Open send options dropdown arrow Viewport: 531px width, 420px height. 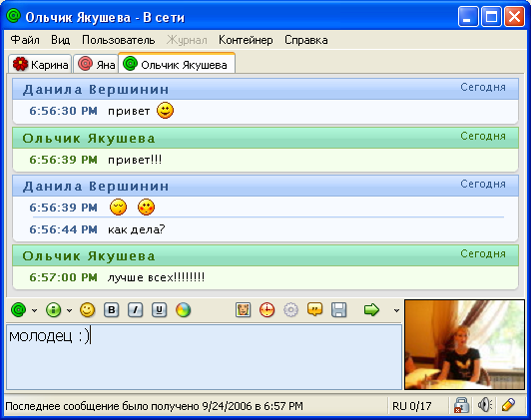pyautogui.click(x=396, y=310)
